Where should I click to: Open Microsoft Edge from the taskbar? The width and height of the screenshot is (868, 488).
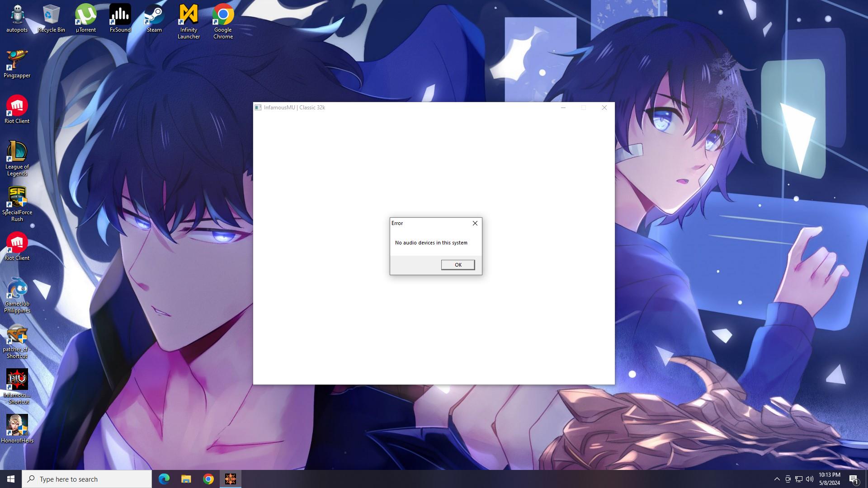coord(164,479)
